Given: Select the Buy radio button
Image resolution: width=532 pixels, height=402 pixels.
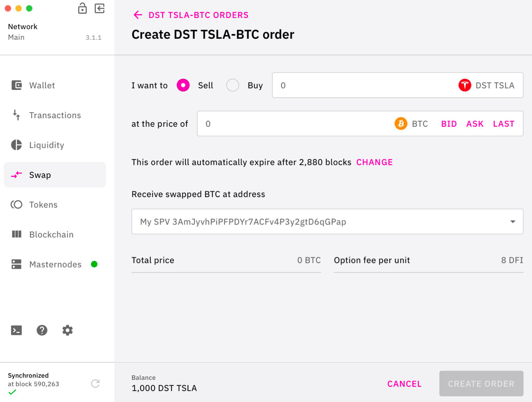Looking at the screenshot, I should tap(233, 85).
